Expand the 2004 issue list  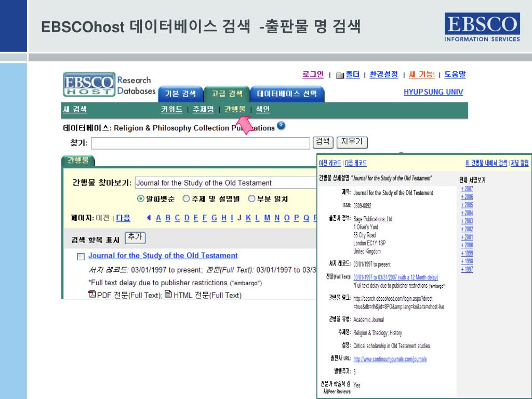[467, 213]
